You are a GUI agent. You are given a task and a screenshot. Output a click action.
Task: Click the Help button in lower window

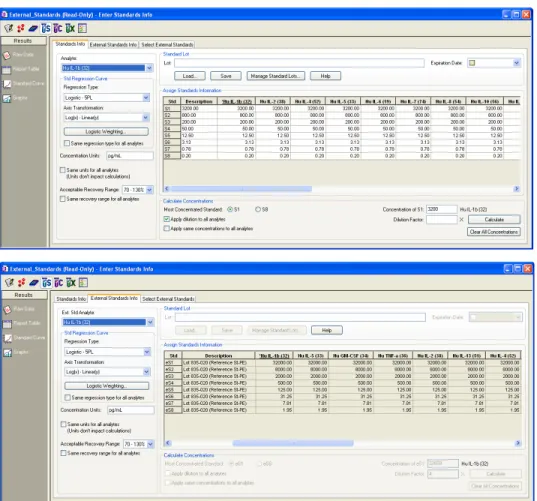(327, 330)
